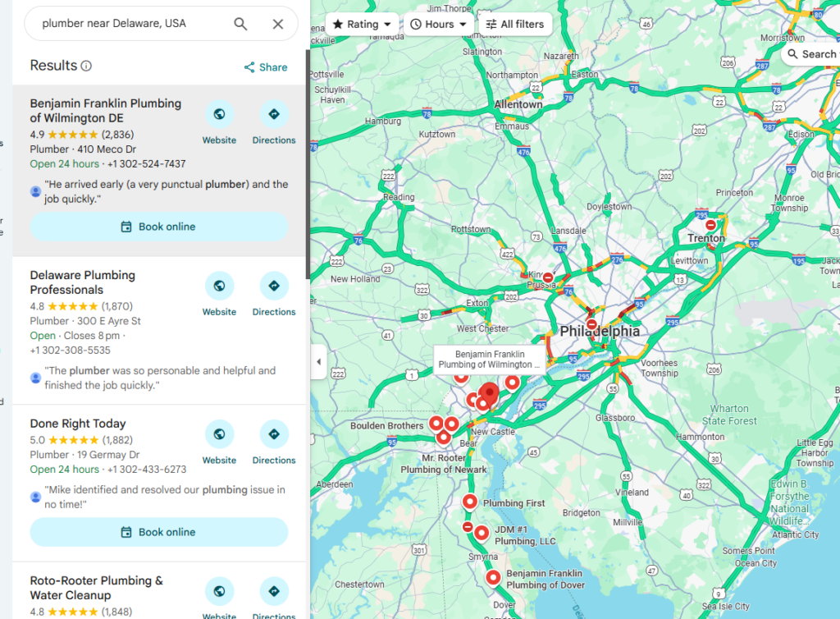Click the results list scrollbar
840x619 pixels.
click(x=308, y=164)
